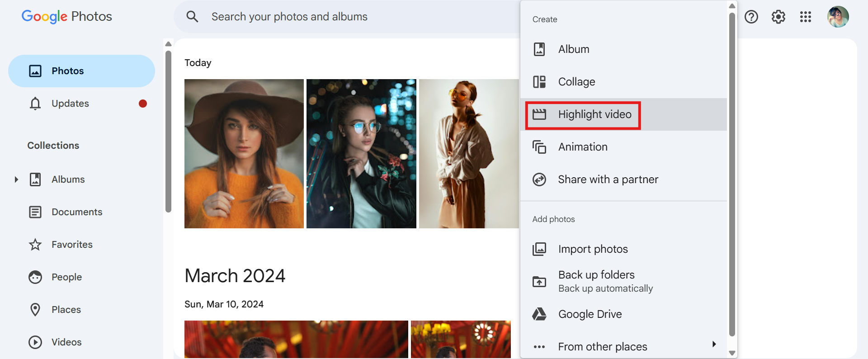Expand the Albums tree arrow
The width and height of the screenshot is (868, 359).
[16, 179]
